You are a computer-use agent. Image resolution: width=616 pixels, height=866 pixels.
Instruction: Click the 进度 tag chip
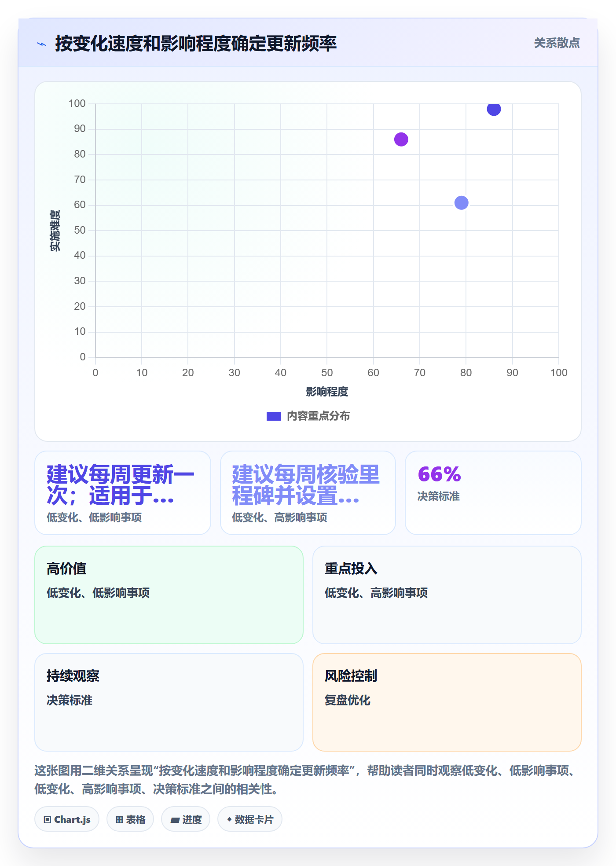186,819
